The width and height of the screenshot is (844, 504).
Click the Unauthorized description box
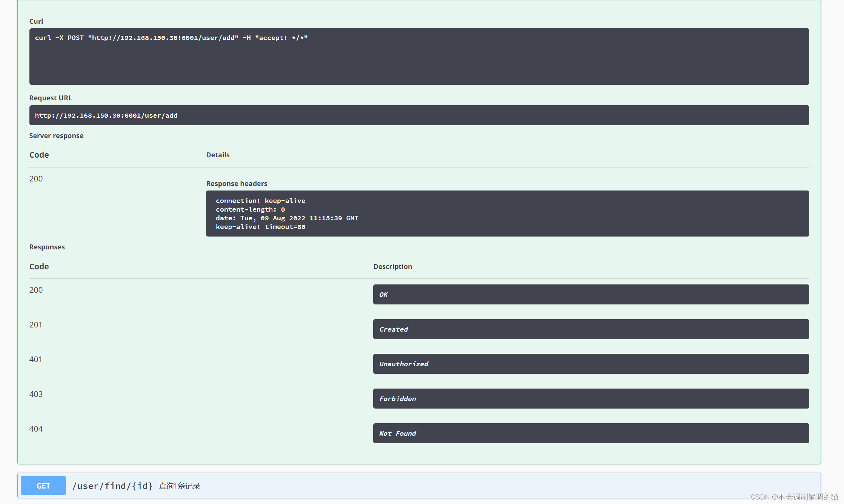[591, 364]
